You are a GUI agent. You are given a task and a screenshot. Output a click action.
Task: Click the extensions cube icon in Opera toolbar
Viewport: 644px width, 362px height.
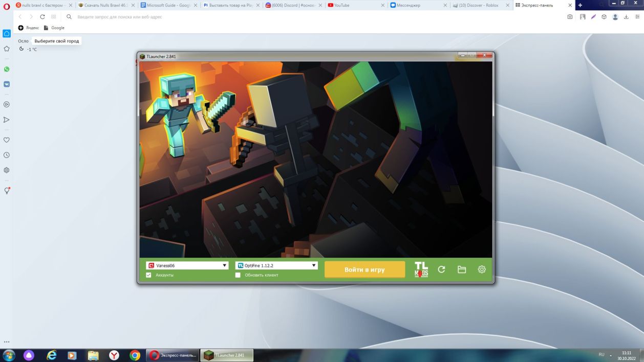(604, 17)
